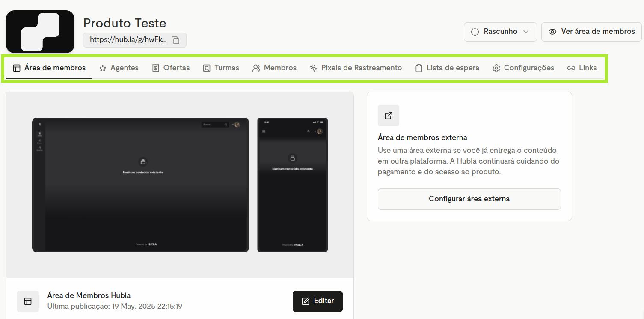
Task: Switch to the Ofertas tab
Action: (x=171, y=68)
